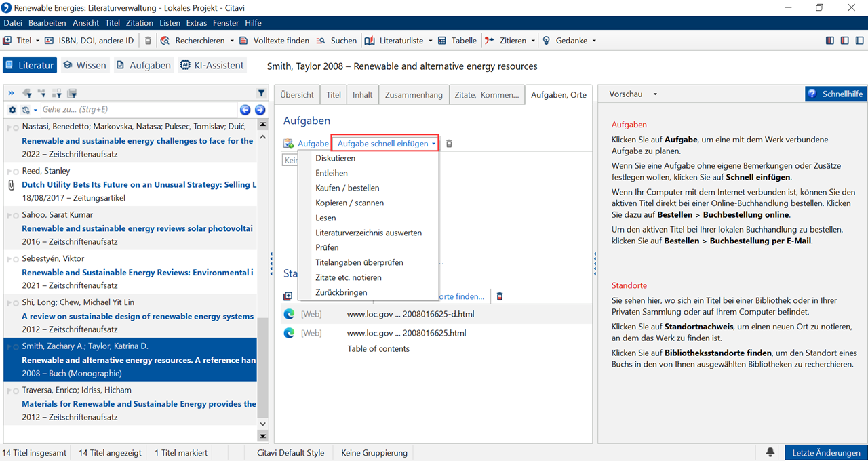Toggle the two-column layout icon
Image resolution: width=868 pixels, height=461 pixels.
[x=844, y=41]
